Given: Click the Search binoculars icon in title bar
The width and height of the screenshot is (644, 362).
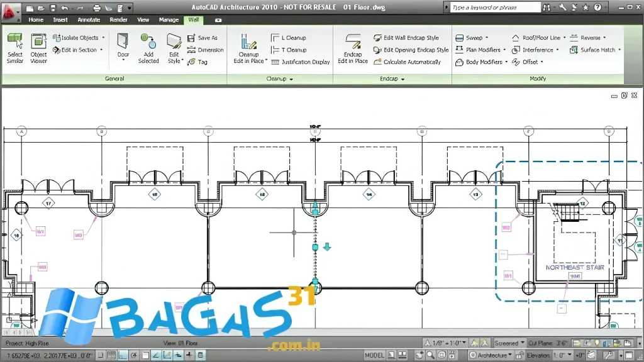Looking at the screenshot, I should coord(547,8).
